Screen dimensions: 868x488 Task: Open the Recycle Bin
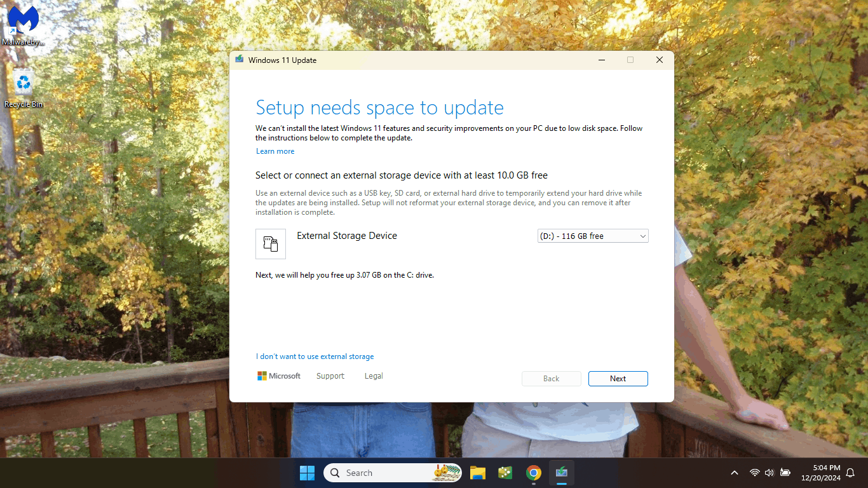22,83
